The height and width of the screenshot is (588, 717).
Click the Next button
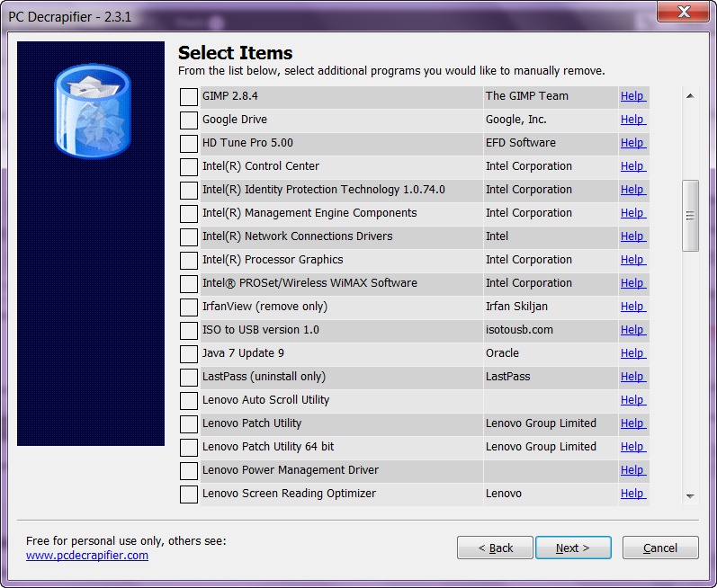pos(573,548)
